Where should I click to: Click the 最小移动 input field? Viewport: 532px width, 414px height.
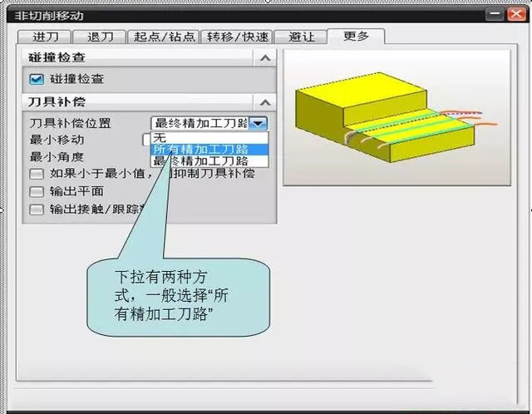click(x=146, y=139)
